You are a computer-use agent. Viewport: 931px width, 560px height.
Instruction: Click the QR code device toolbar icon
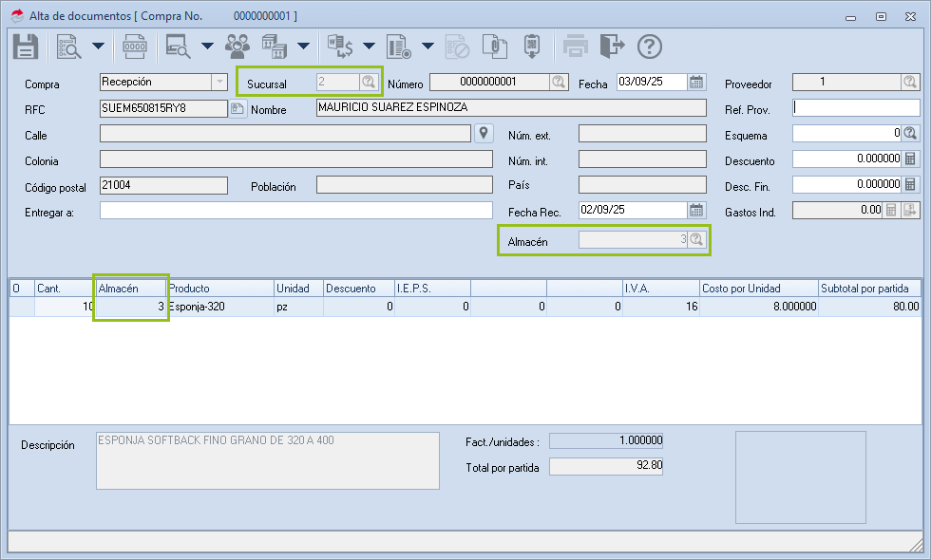[x=533, y=46]
